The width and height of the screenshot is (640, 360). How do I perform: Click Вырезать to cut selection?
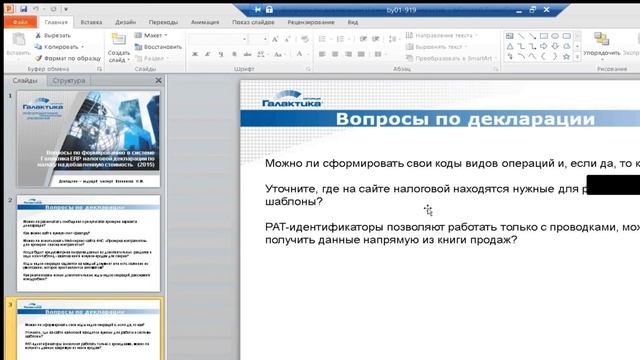tap(53, 36)
